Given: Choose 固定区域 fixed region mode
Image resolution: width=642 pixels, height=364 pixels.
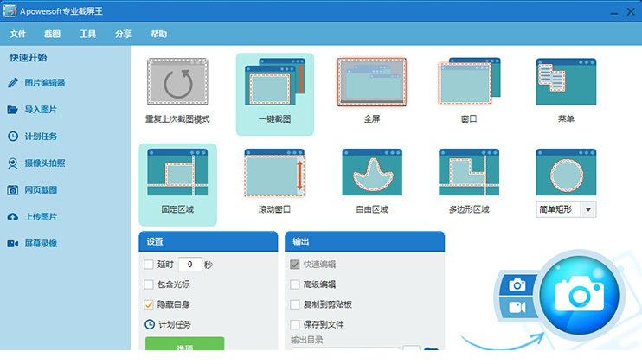Looking at the screenshot, I should 177,184.
